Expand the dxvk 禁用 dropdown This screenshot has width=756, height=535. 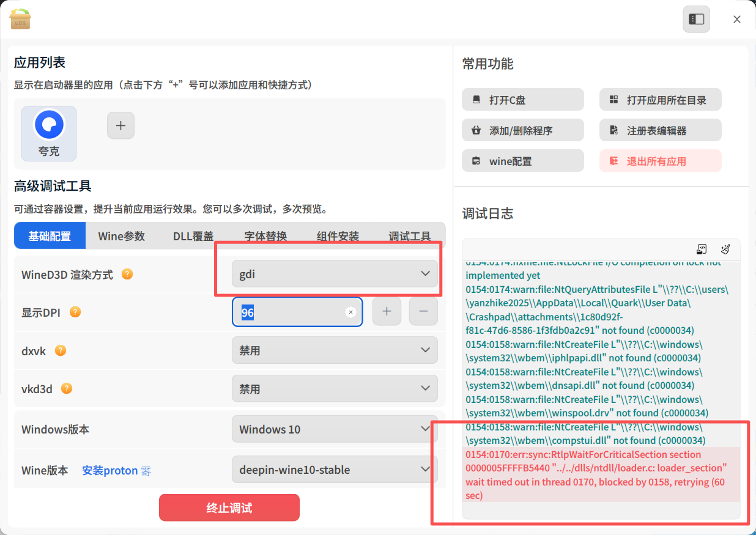coord(335,350)
